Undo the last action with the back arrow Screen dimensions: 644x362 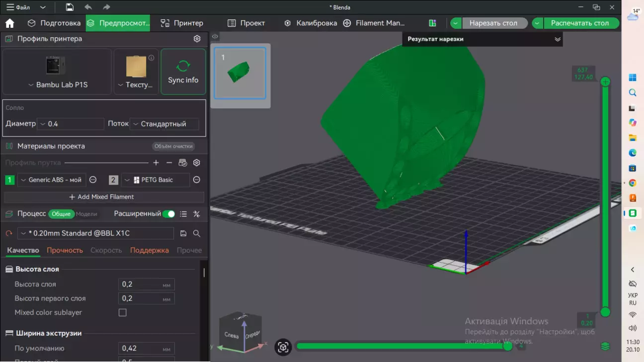[88, 7]
